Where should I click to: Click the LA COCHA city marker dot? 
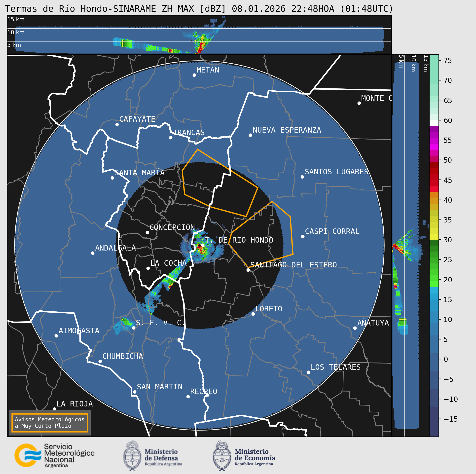(148, 268)
